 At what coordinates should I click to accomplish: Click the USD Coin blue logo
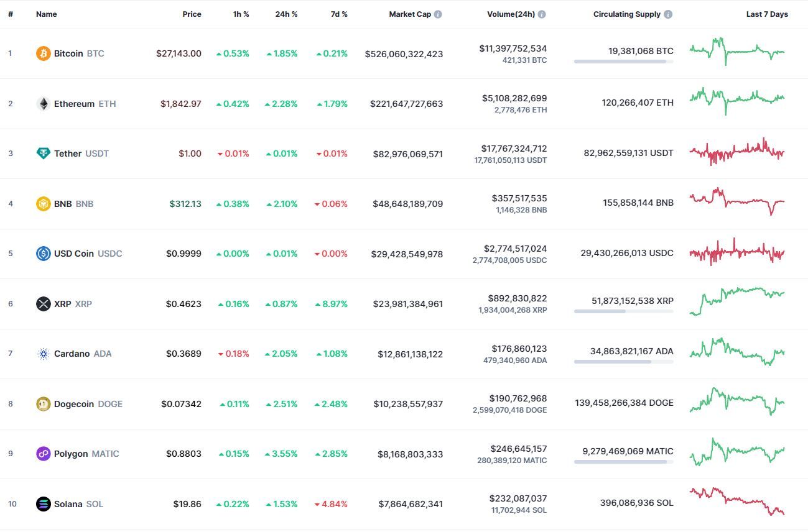[x=43, y=254]
